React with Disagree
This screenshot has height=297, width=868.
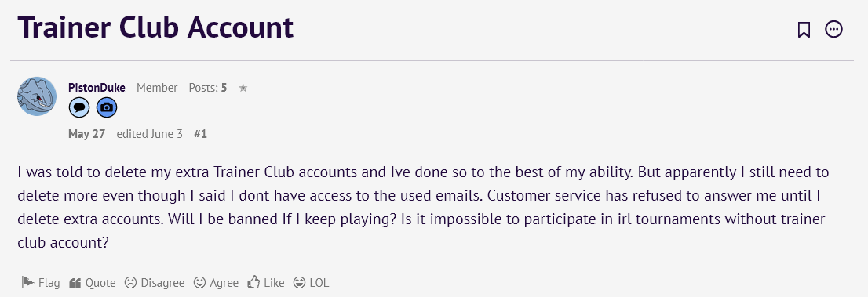(x=155, y=283)
